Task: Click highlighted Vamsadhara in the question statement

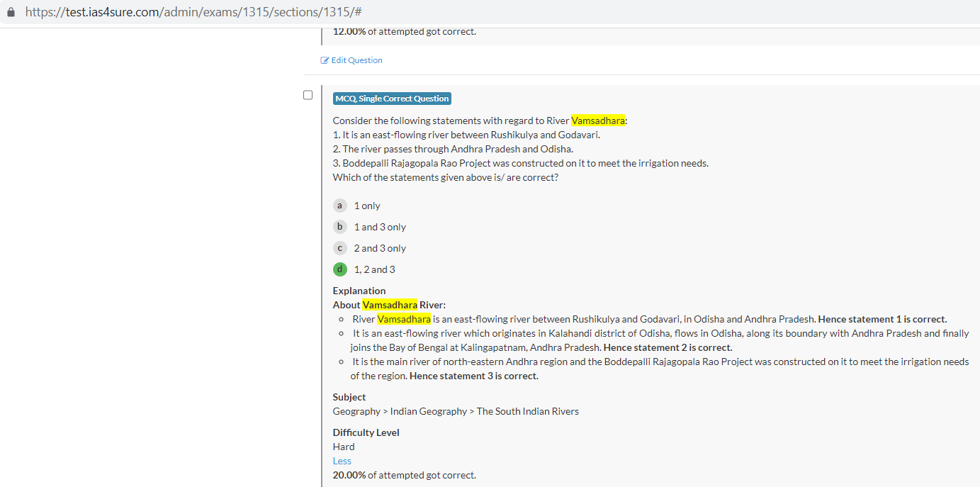Action: [x=597, y=121]
